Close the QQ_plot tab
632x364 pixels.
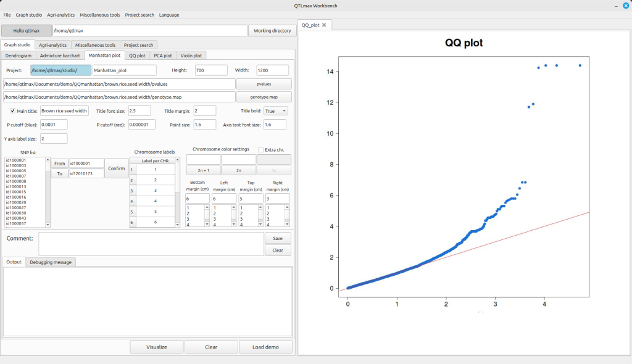[x=324, y=25]
